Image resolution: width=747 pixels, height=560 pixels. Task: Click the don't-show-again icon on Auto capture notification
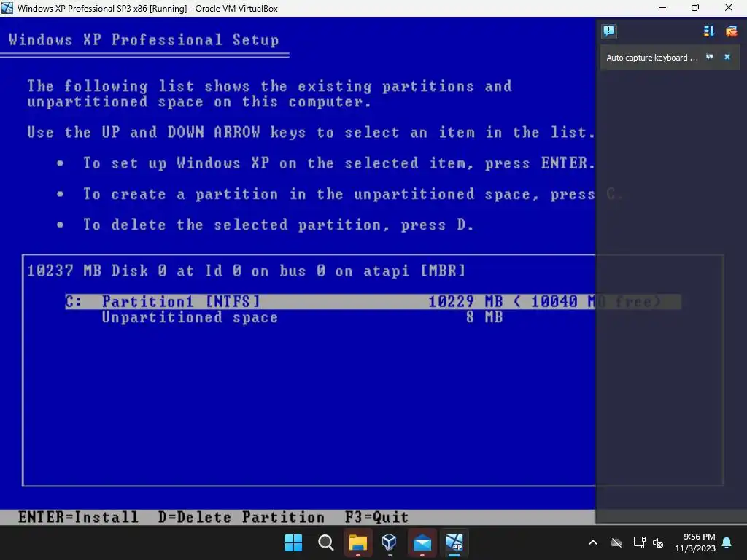point(709,57)
